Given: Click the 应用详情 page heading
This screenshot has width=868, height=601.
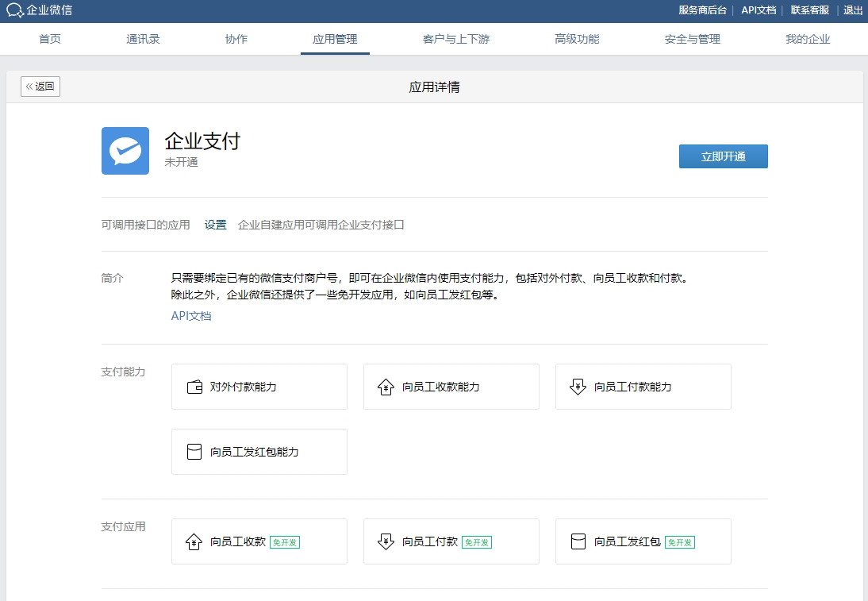Looking at the screenshot, I should tap(434, 87).
